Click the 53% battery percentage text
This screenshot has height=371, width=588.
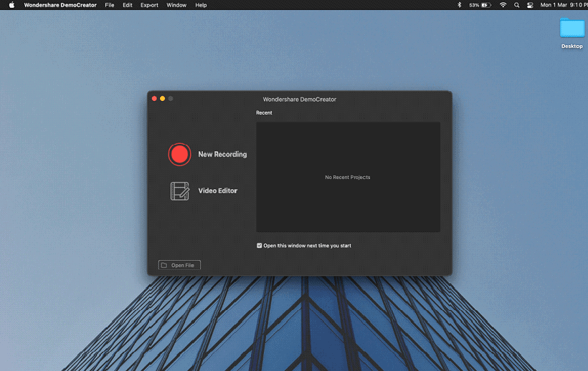(x=474, y=5)
